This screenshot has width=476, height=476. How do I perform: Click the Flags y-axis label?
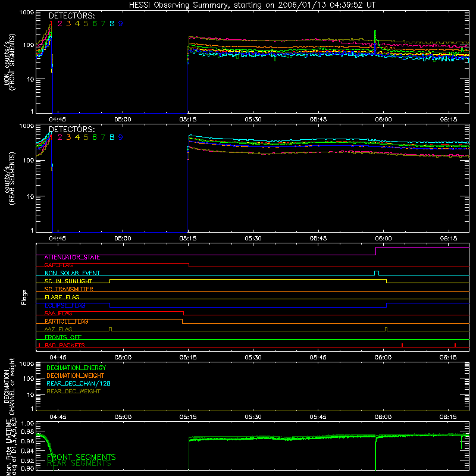coord(24,297)
